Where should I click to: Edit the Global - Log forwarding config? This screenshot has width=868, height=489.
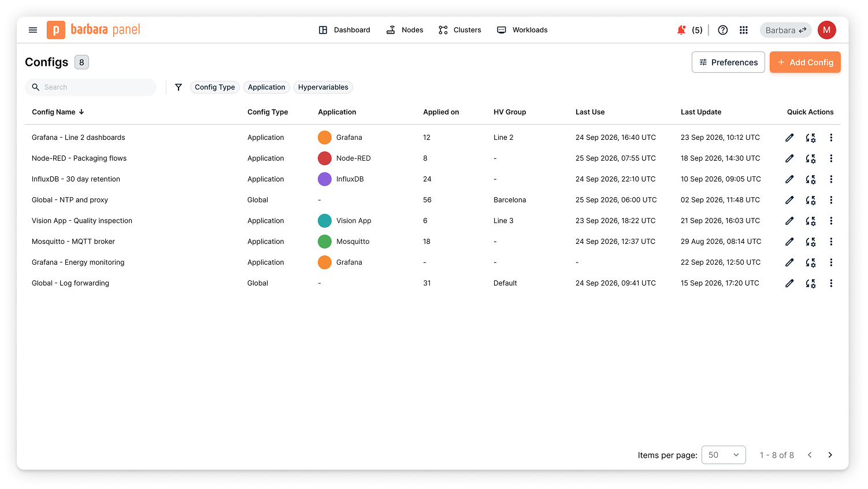[789, 283]
